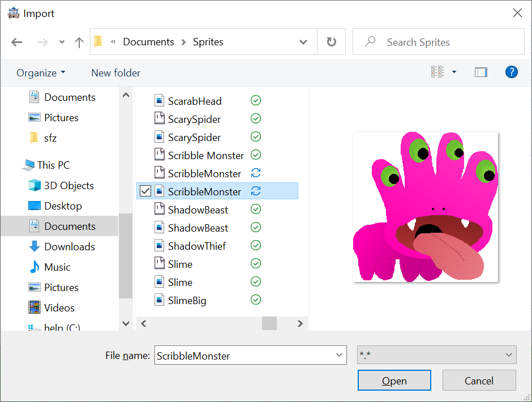Select SlimeBig image file
Viewport: 532px width, 402px height.
coord(180,300)
